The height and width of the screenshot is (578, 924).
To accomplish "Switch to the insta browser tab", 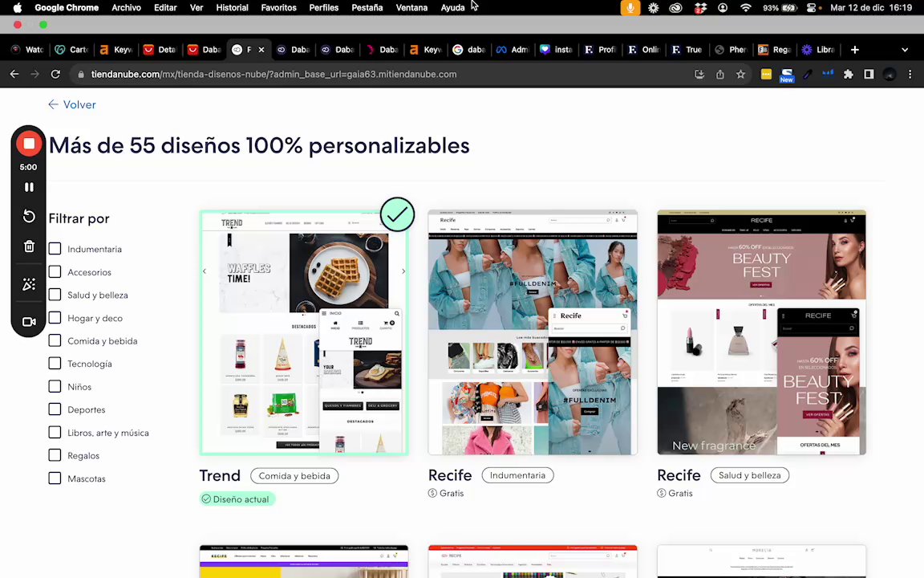I will (557, 50).
